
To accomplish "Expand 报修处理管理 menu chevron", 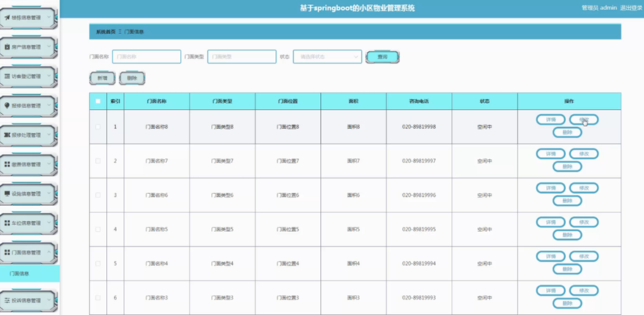I will pyautogui.click(x=49, y=135).
